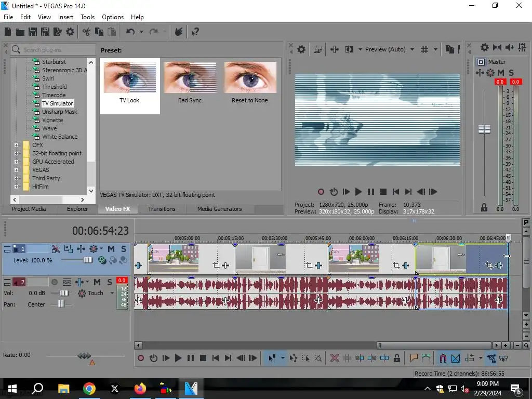The height and width of the screenshot is (399, 532).
Task: Expand the 32-bit floating point folder
Action: (x=16, y=153)
